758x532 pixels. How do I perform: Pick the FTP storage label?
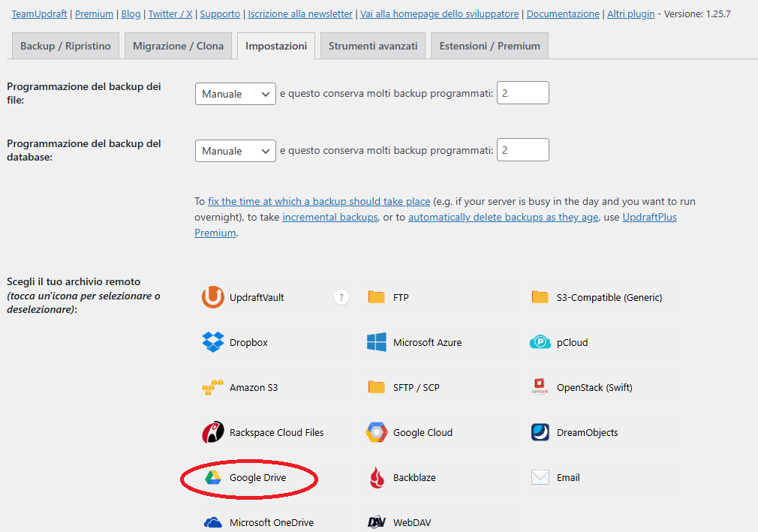401,298
